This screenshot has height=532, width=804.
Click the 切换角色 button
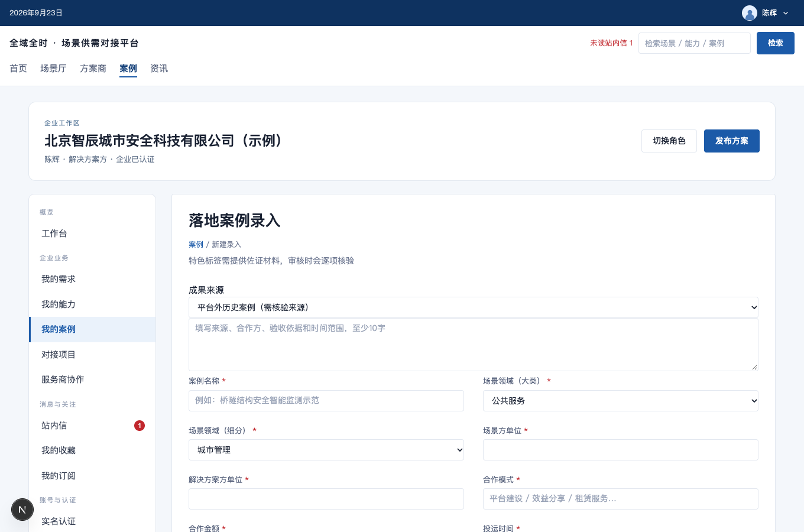(x=669, y=141)
